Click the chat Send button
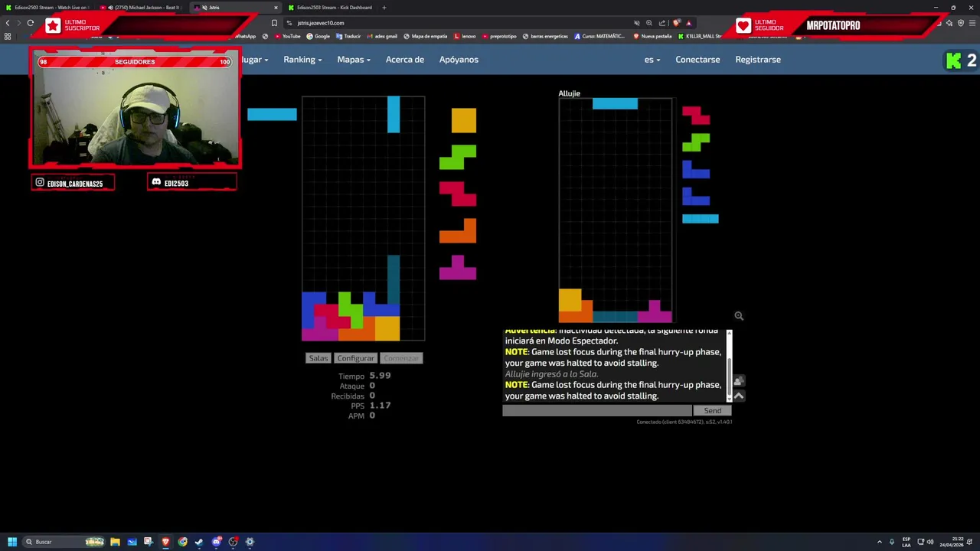Viewport: 980px width, 551px height. [713, 411]
